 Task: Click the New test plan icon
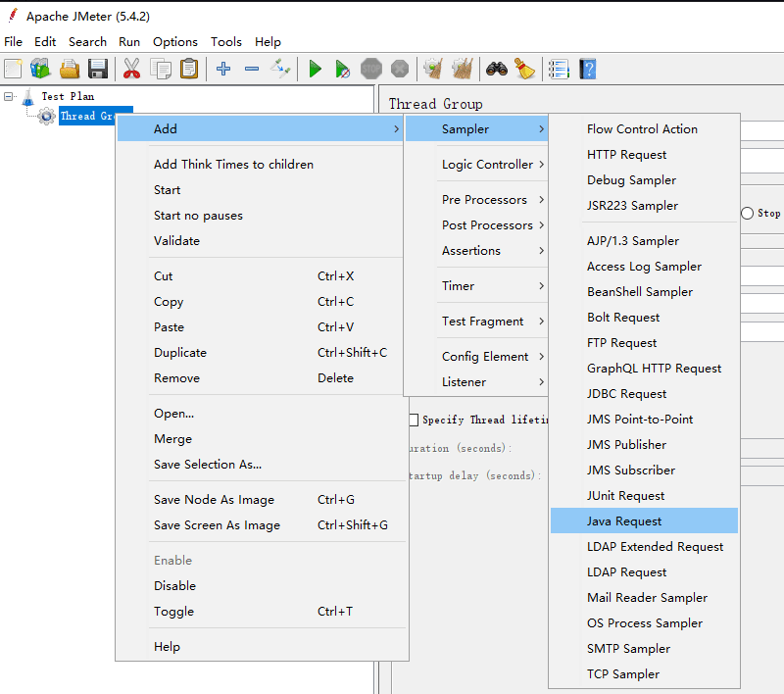(x=14, y=69)
